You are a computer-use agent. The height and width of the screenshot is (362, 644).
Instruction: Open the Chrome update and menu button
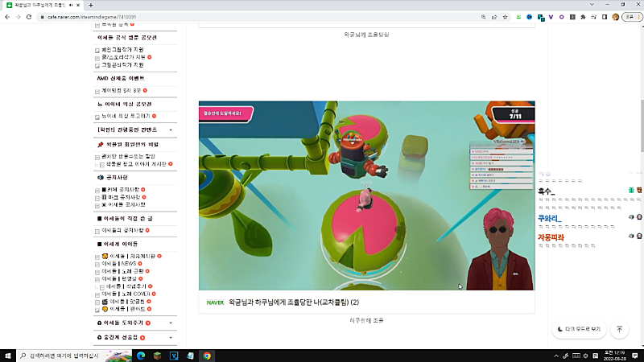[x=632, y=17]
